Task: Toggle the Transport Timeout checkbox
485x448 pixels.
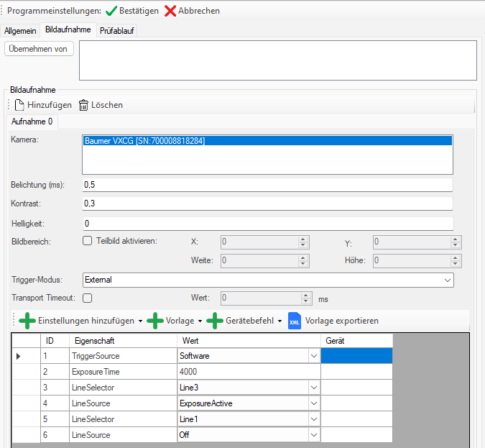Action: pos(88,297)
